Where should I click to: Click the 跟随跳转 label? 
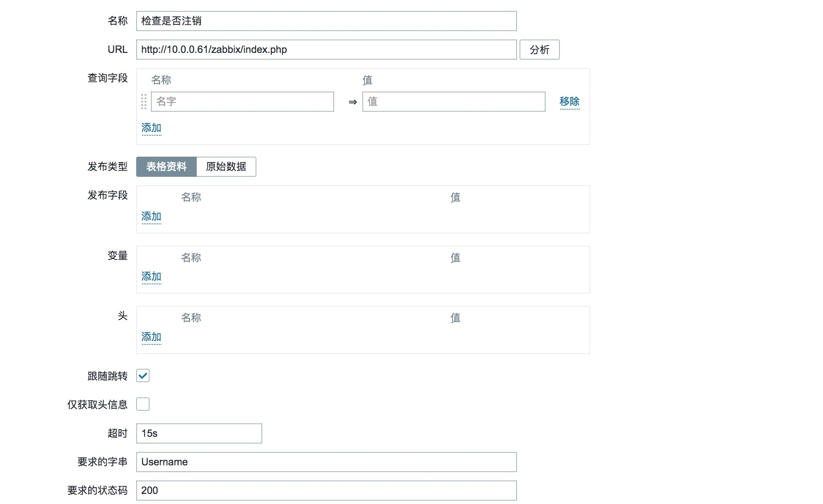pos(108,376)
